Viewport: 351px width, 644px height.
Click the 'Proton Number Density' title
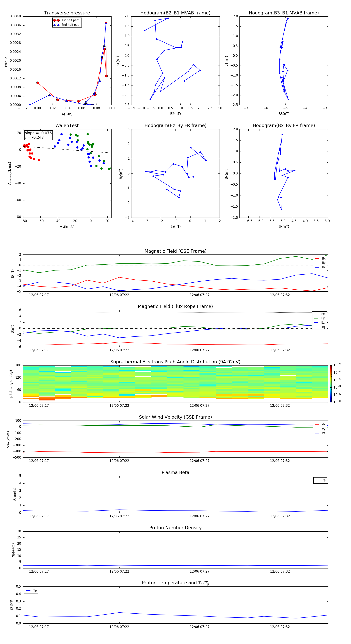click(175, 528)
